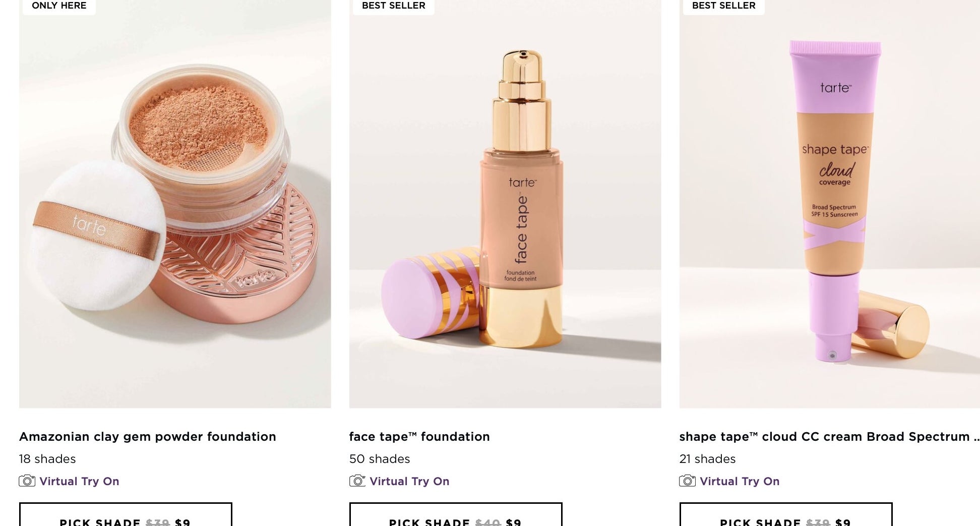This screenshot has height=526, width=980.
Task: Click camera icon under shape tape CC cream
Action: click(688, 481)
